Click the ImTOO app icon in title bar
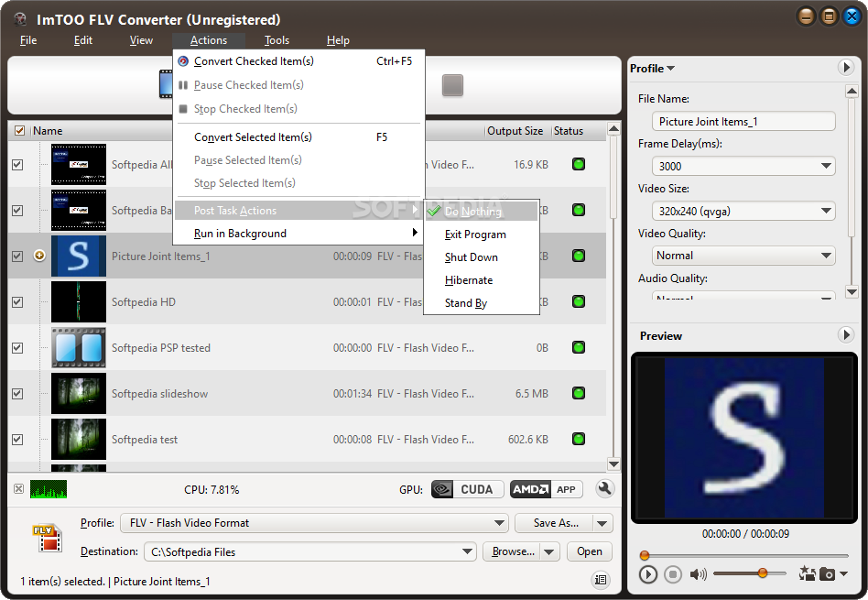Image resolution: width=868 pixels, height=600 pixels. click(20, 19)
